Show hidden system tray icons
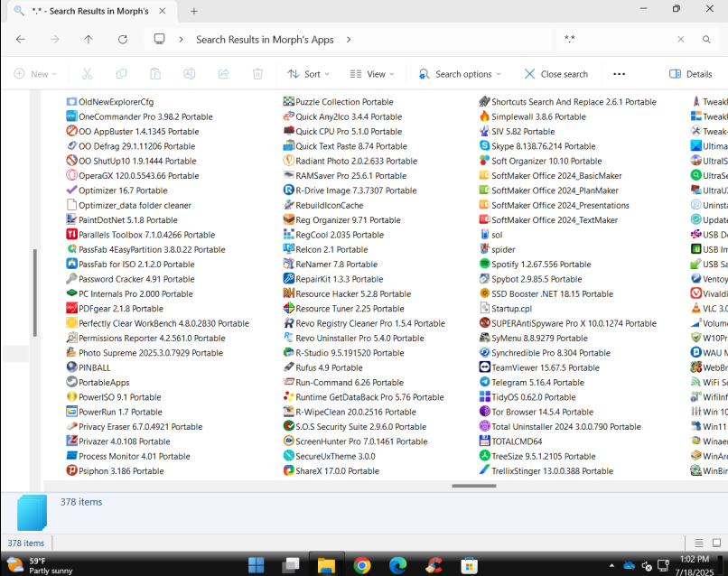This screenshot has width=728, height=576. (611, 565)
